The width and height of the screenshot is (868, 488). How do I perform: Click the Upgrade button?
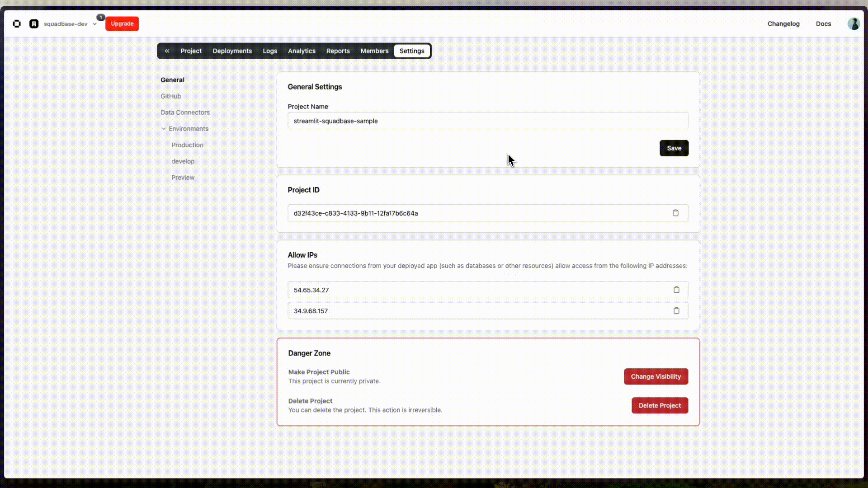[122, 23]
